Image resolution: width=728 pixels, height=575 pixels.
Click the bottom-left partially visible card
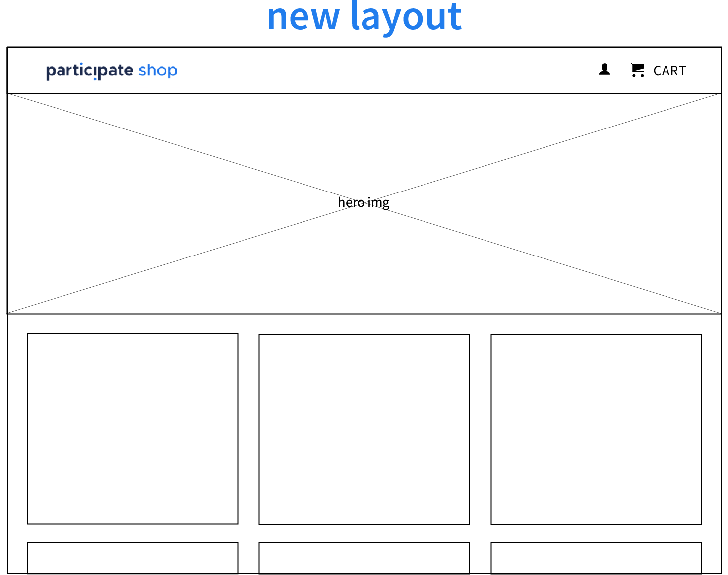(133, 558)
